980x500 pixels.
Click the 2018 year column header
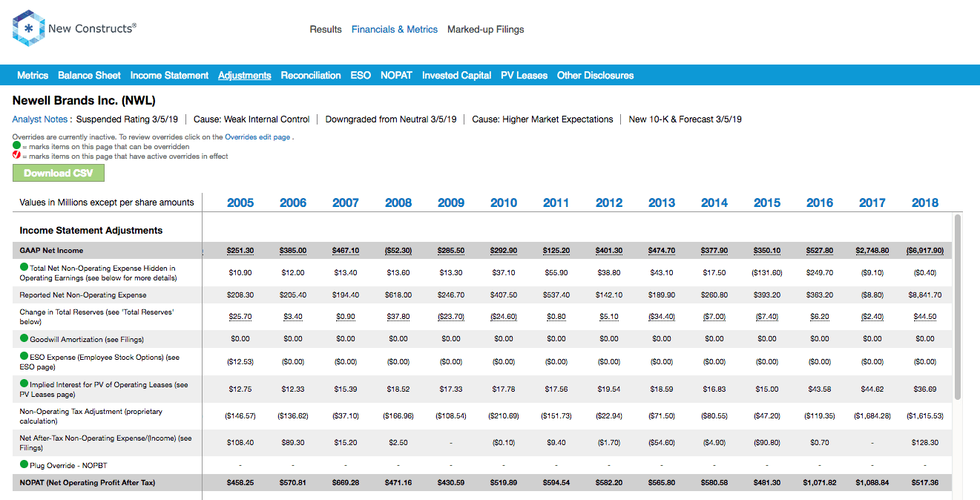925,203
